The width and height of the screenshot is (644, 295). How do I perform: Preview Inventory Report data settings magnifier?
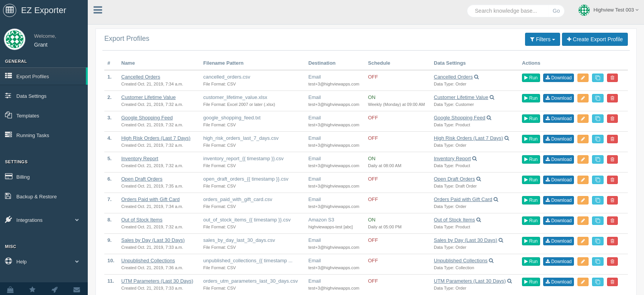[x=475, y=159]
